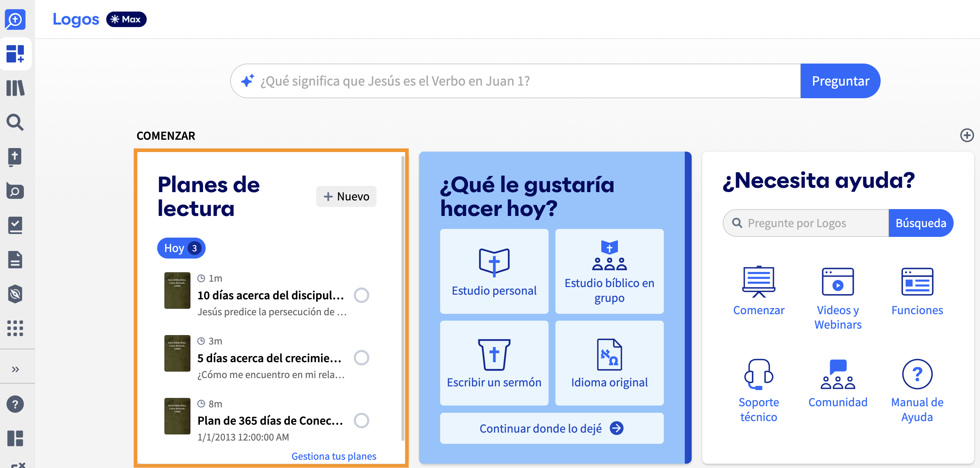Select the Hoy tab with 3 badge
The height and width of the screenshot is (468, 980).
coord(181,248)
